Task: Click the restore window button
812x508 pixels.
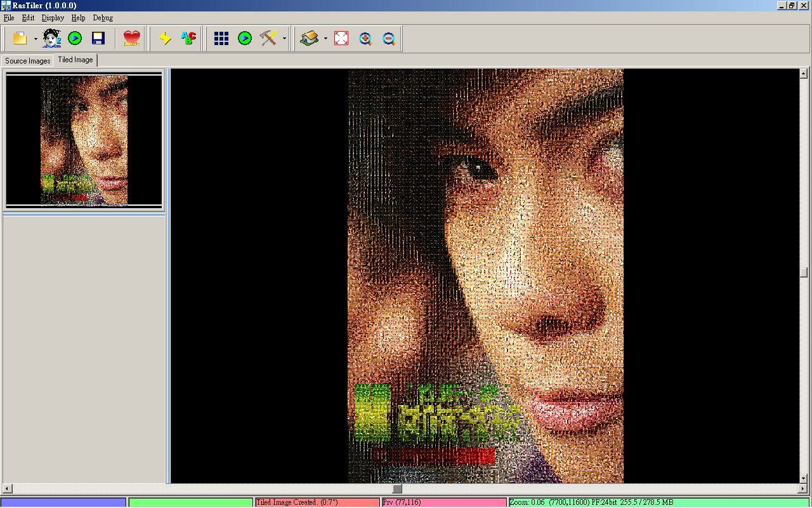Action: pyautogui.click(x=792, y=5)
